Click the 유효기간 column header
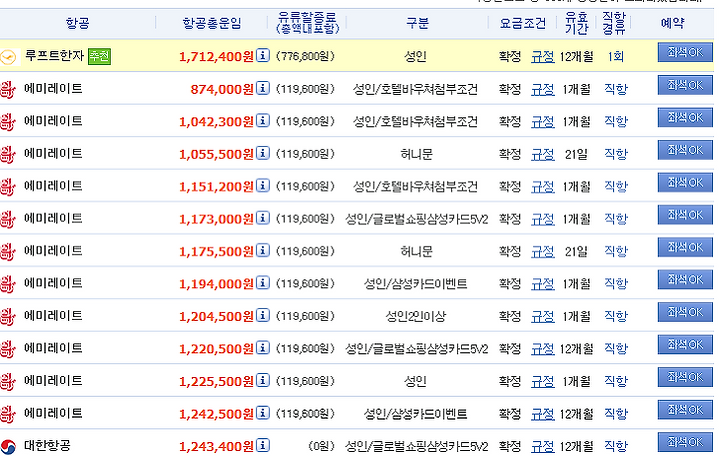720x456 pixels. click(576, 23)
